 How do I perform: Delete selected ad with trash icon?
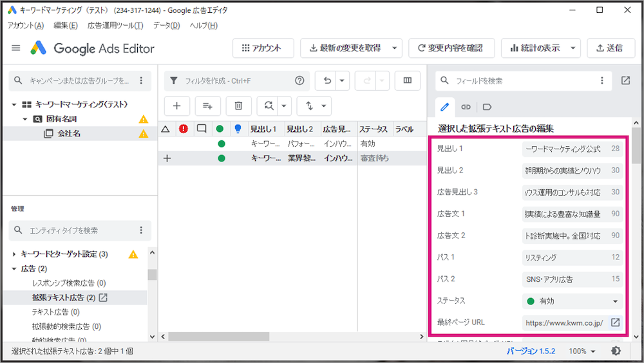[238, 106]
